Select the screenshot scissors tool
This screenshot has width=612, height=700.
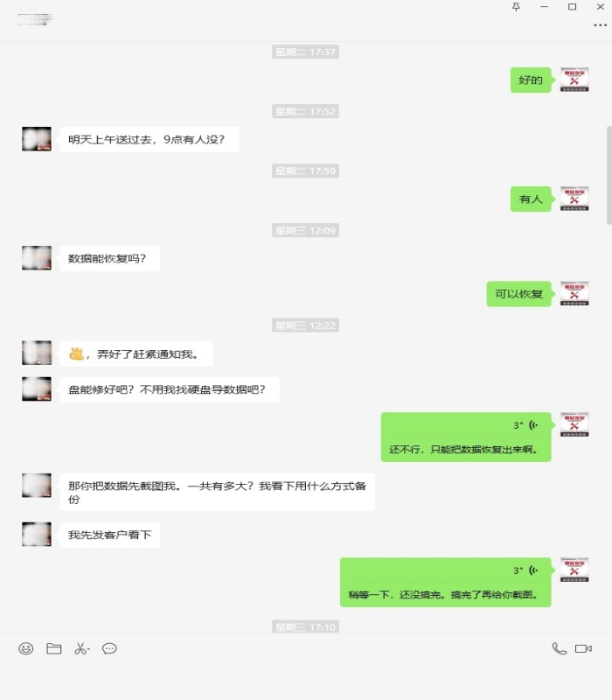[x=80, y=648]
